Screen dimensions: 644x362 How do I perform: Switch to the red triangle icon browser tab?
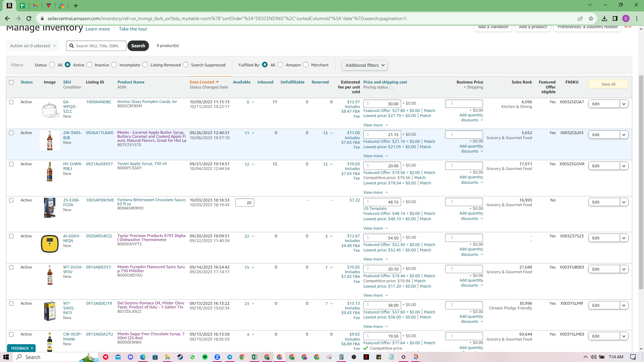pos(49,6)
